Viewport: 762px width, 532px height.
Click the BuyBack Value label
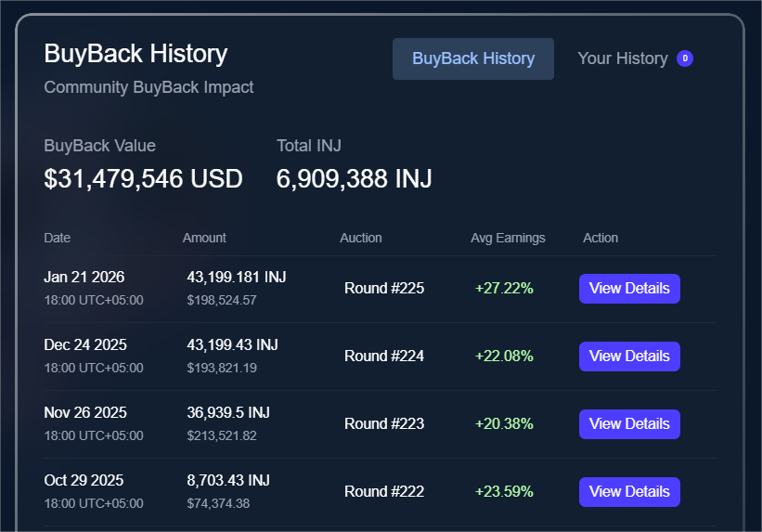coord(99,146)
